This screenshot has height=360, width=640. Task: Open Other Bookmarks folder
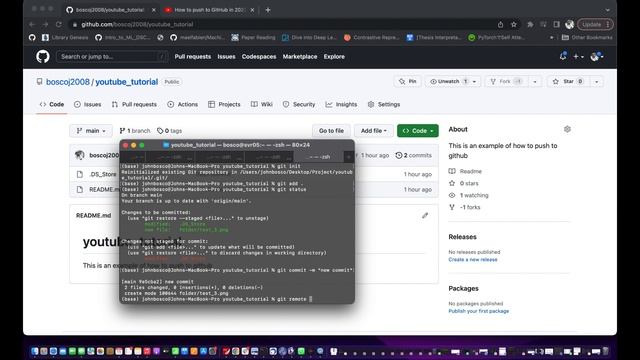[587, 37]
